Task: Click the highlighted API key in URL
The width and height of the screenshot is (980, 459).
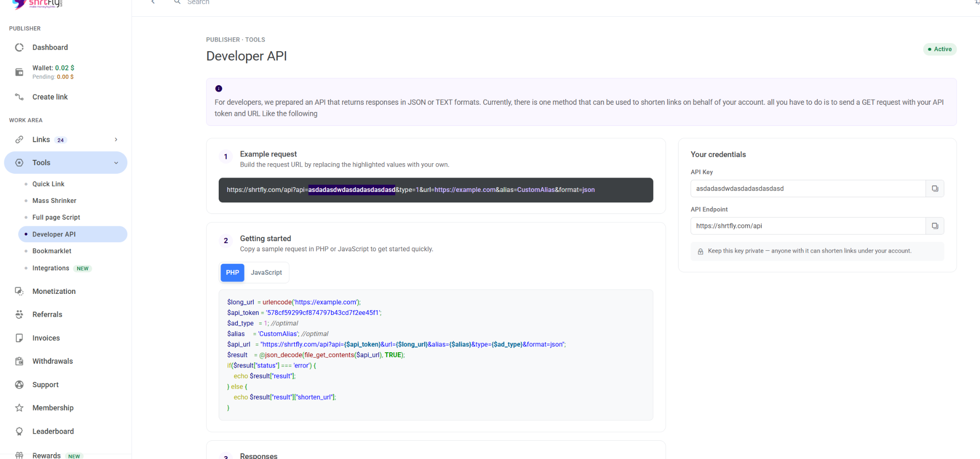Action: point(352,190)
